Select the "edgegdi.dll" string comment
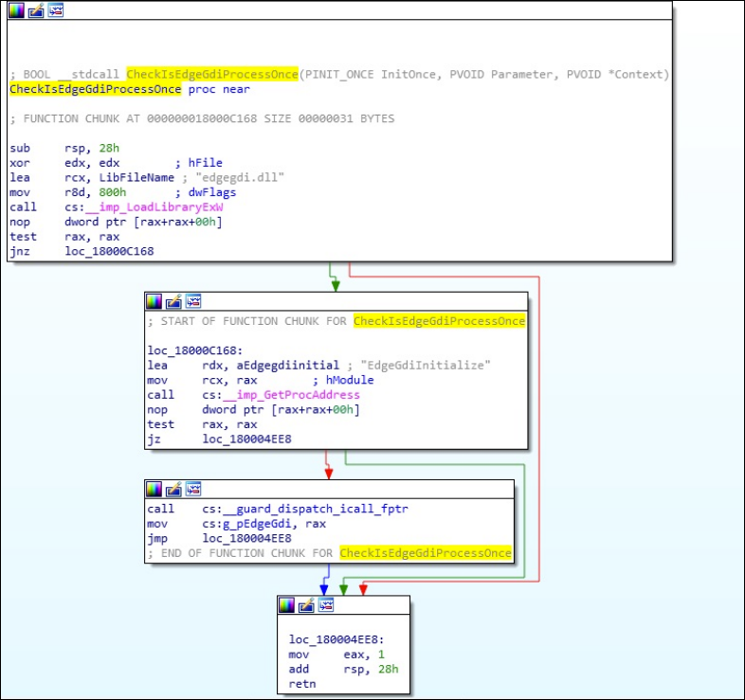Viewport: 745px width, 700px height. point(240,178)
